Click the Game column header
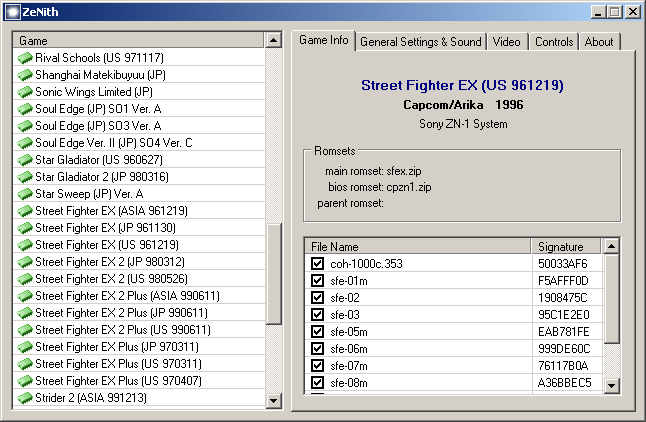Screen dimensions: 646x422 click(x=139, y=41)
